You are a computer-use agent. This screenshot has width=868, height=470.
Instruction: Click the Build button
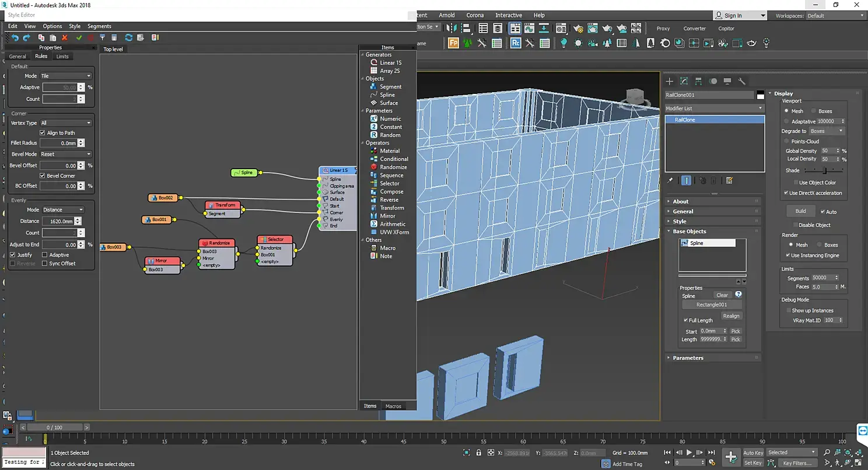800,211
